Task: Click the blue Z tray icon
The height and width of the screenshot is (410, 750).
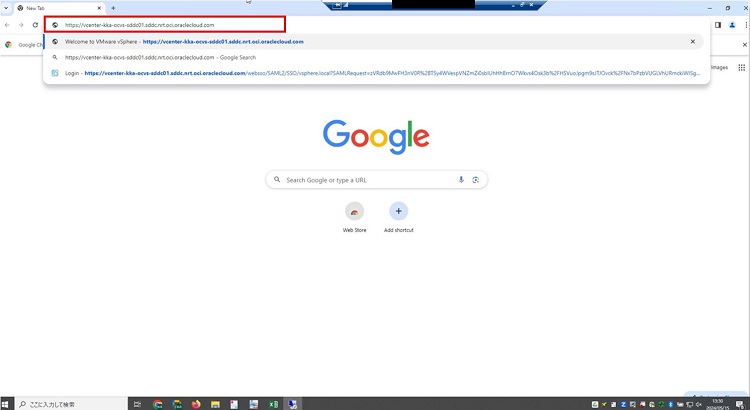Action: (x=623, y=404)
